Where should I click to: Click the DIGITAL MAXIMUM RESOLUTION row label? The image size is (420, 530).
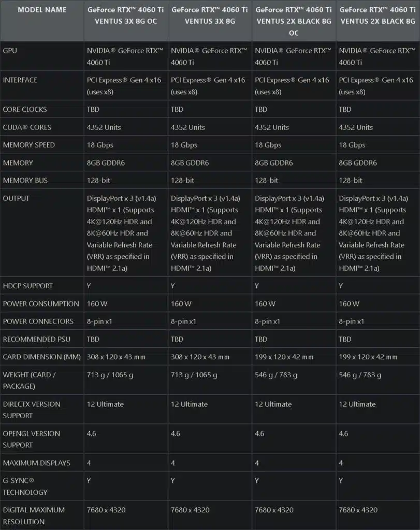(x=34, y=516)
